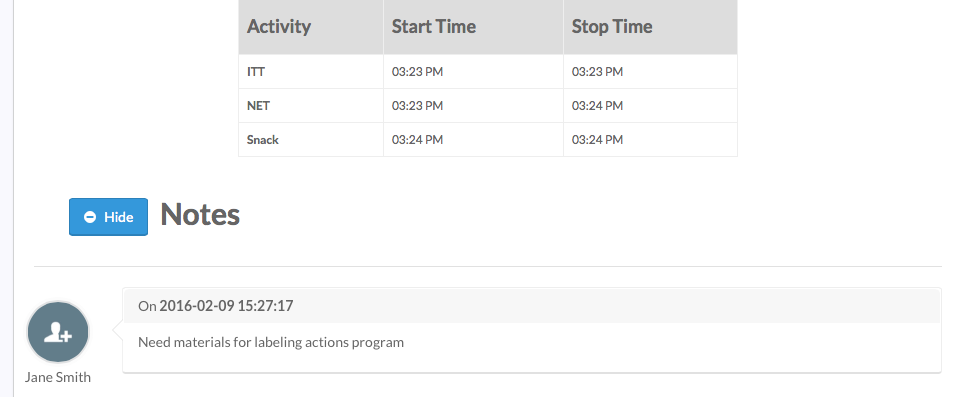Viewport: 954px width, 397px height.
Task: Click NET stop time 03:24 PM
Action: [597, 106]
